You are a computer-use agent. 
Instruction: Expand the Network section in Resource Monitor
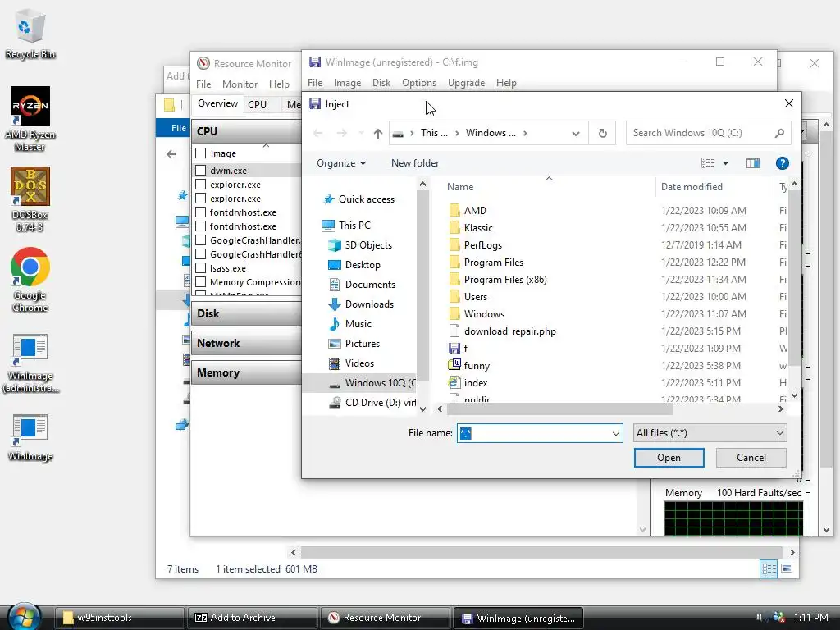[x=246, y=343]
